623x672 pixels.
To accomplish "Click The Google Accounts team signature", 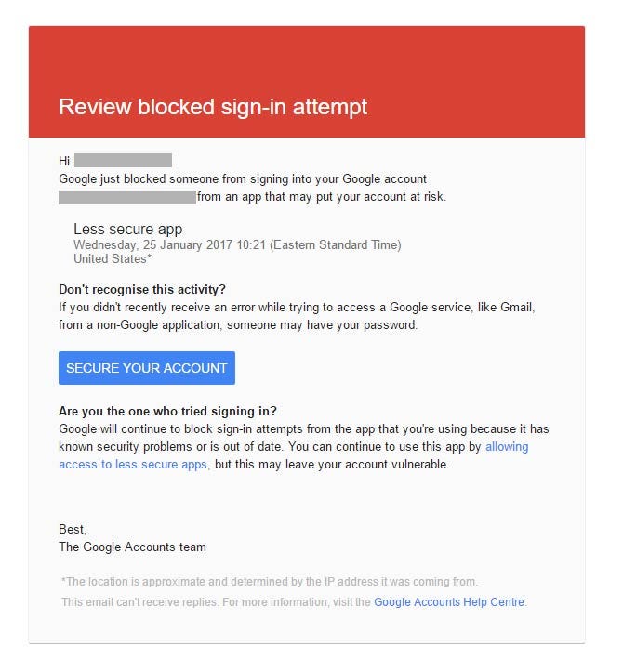I will [x=132, y=547].
